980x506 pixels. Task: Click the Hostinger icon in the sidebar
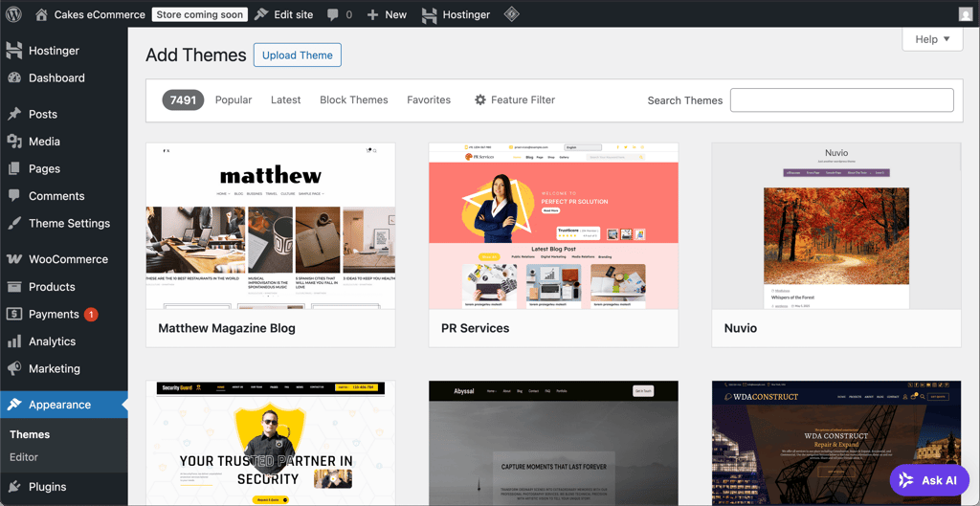tap(13, 51)
